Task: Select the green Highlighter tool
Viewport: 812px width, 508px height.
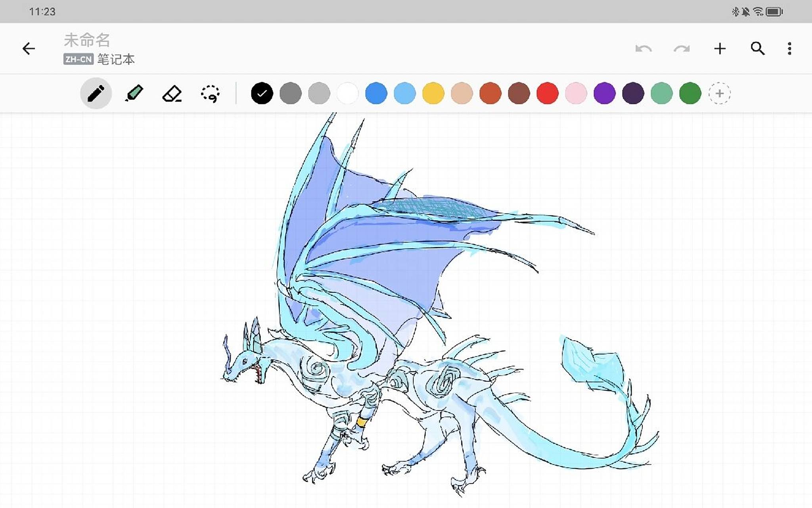Action: (x=134, y=94)
